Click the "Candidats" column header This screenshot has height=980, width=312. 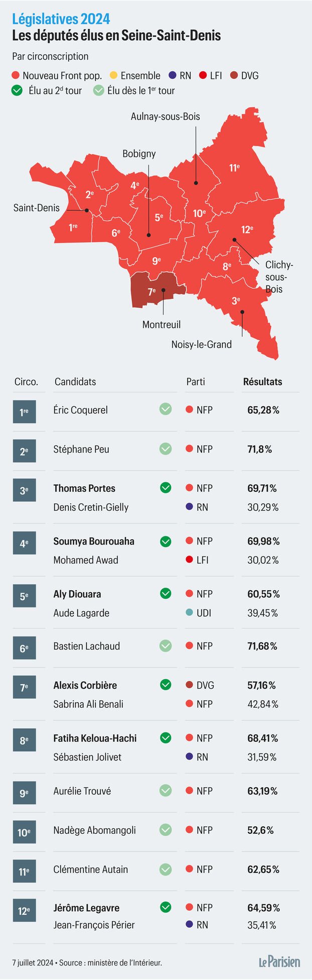click(75, 382)
